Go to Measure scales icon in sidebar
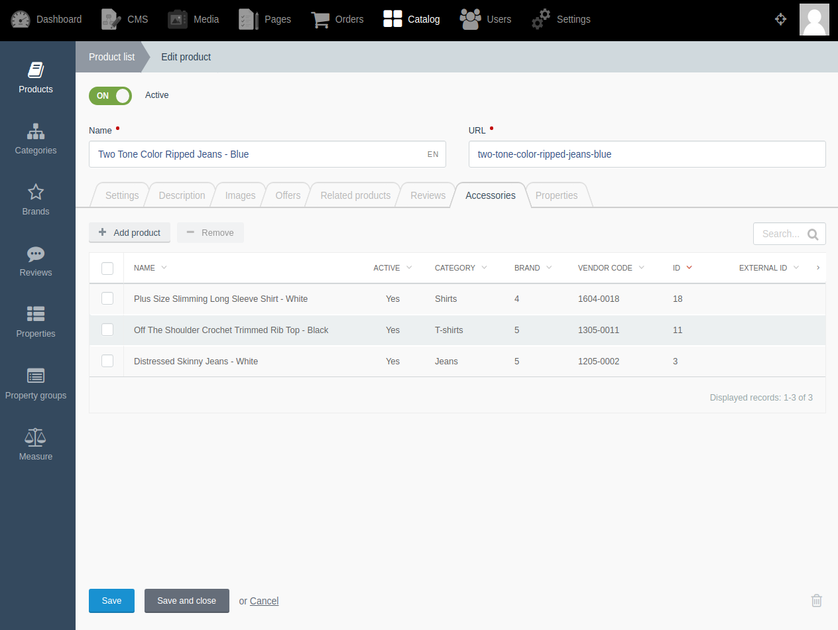 click(x=35, y=437)
